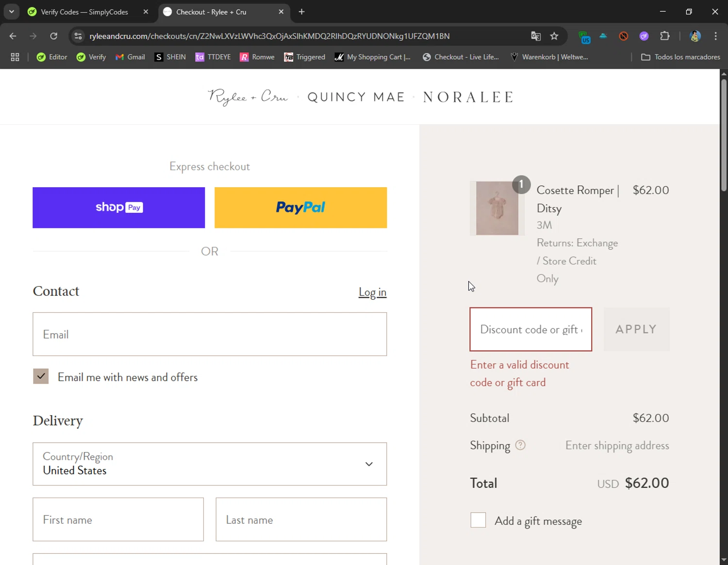Screen dimensions: 728x565
Task: Uncheck Email me with news and offers
Action: (x=41, y=376)
